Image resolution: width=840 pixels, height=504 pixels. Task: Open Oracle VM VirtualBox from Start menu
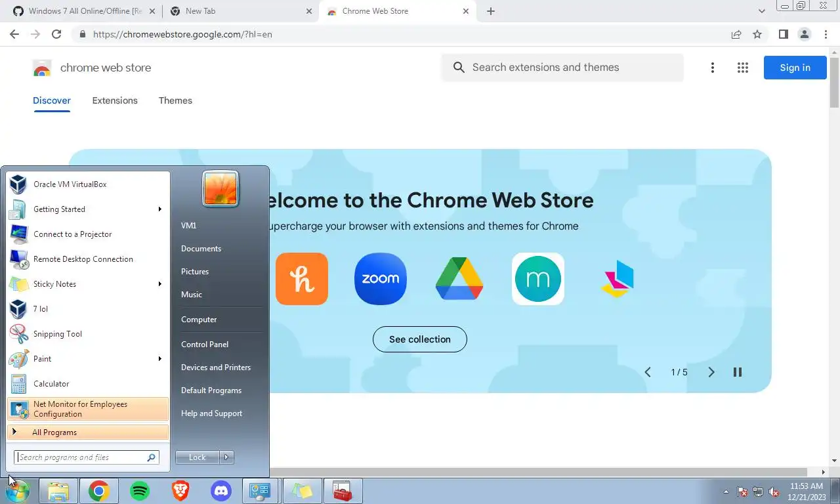click(x=88, y=184)
